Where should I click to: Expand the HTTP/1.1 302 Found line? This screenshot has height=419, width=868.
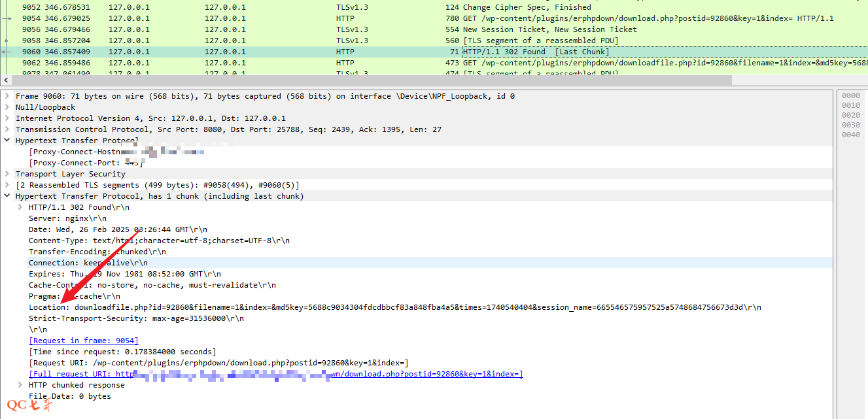pyautogui.click(x=20, y=207)
